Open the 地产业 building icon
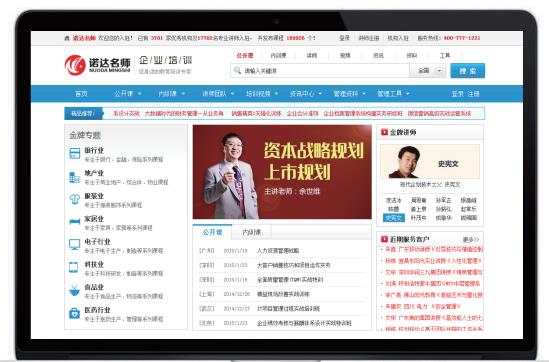The image size is (549, 362). tap(75, 177)
